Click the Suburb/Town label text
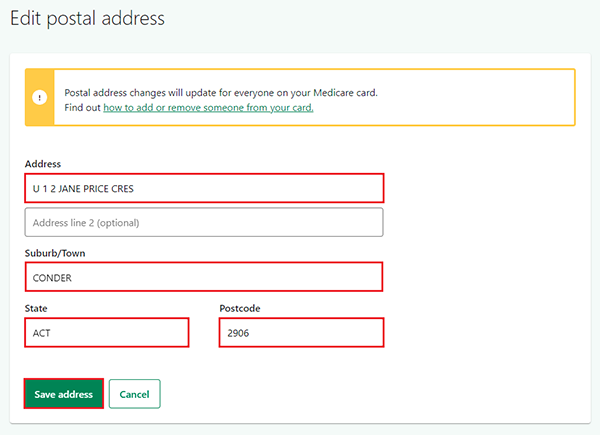Screen dimensions: 600x435 [55, 253]
